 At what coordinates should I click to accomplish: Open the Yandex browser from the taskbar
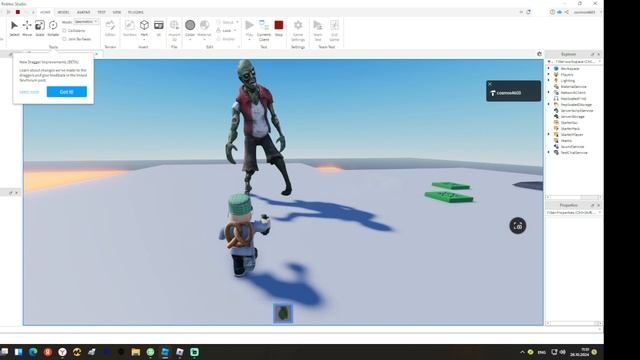point(62,352)
